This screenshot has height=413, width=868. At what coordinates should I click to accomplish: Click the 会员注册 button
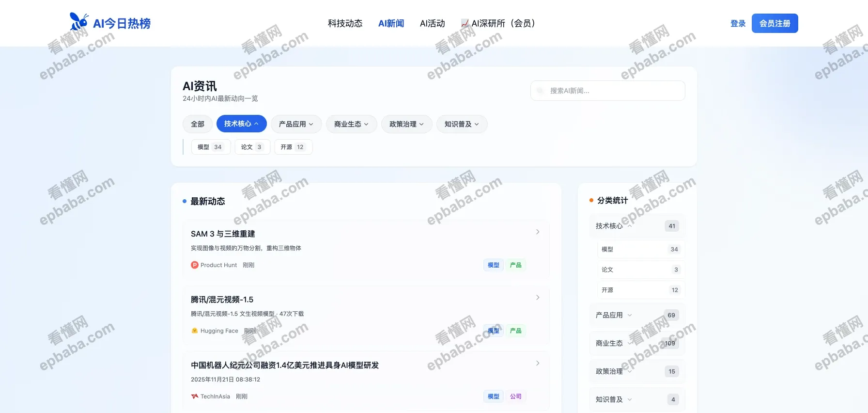[775, 23]
